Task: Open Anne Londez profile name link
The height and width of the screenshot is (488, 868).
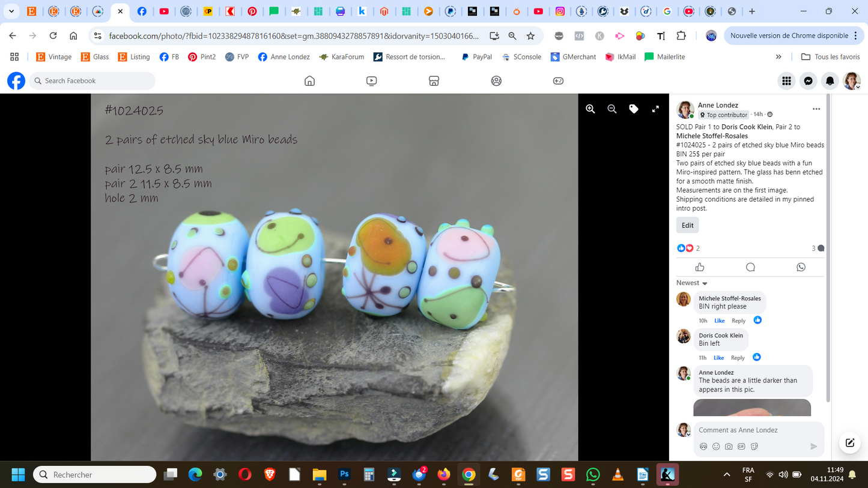Action: pyautogui.click(x=718, y=105)
